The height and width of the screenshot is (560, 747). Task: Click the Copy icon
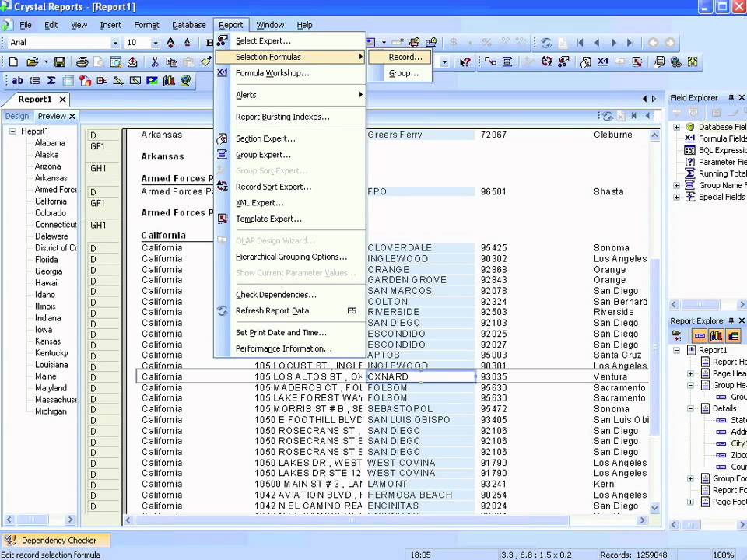coord(171,62)
